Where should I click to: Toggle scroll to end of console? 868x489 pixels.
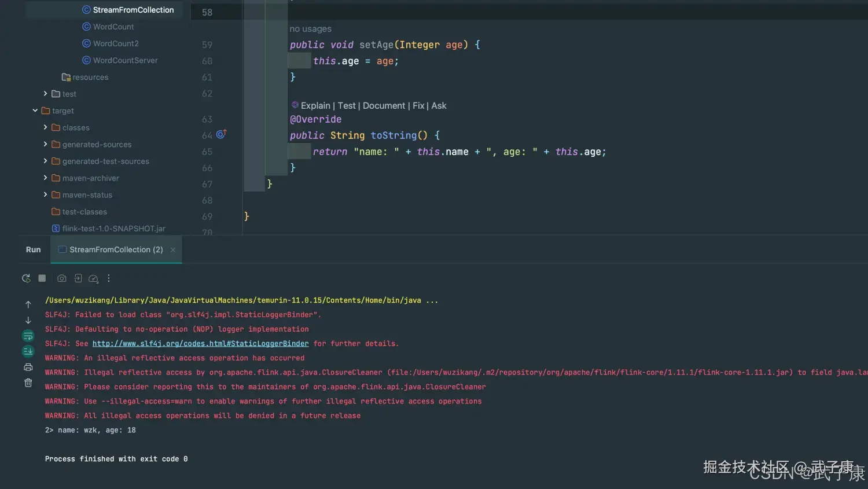coord(28,351)
